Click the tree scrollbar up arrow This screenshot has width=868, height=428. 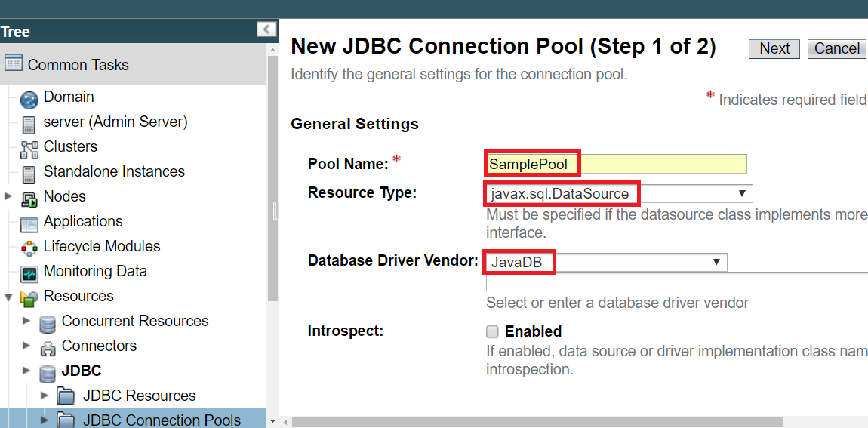coord(272,49)
